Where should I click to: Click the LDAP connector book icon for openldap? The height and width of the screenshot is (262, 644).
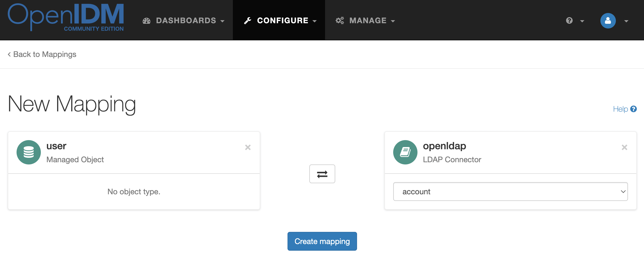click(x=405, y=152)
